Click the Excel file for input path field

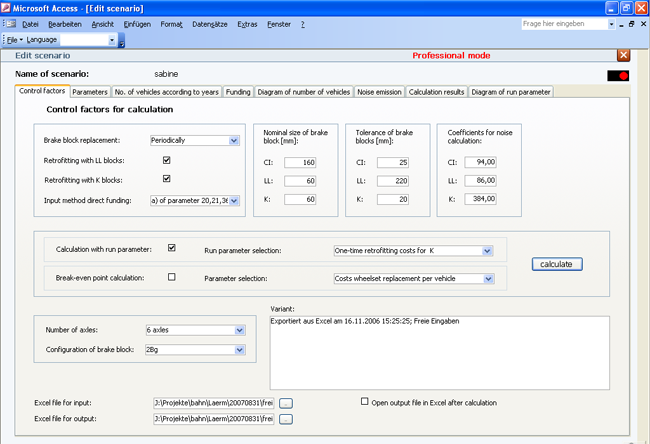point(213,403)
